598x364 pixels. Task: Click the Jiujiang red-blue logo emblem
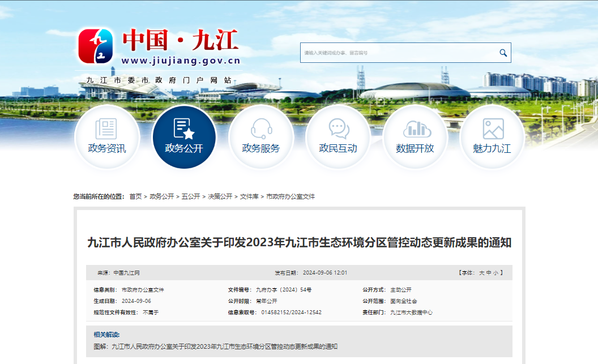pos(95,46)
